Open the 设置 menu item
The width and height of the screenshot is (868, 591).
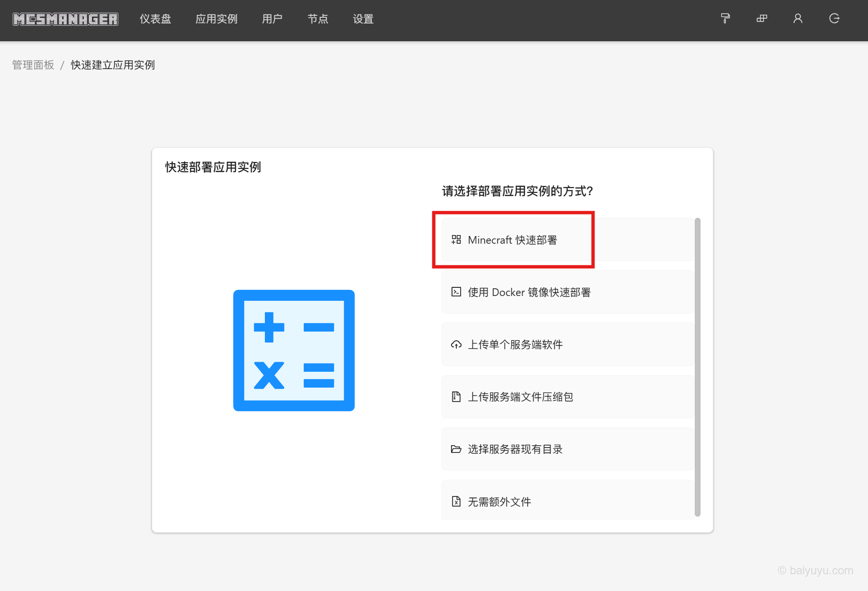click(363, 19)
